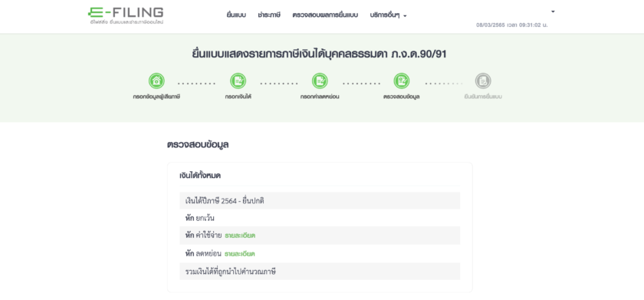
Task: Click the หัก ยกเว้น row
Action: 320,218
